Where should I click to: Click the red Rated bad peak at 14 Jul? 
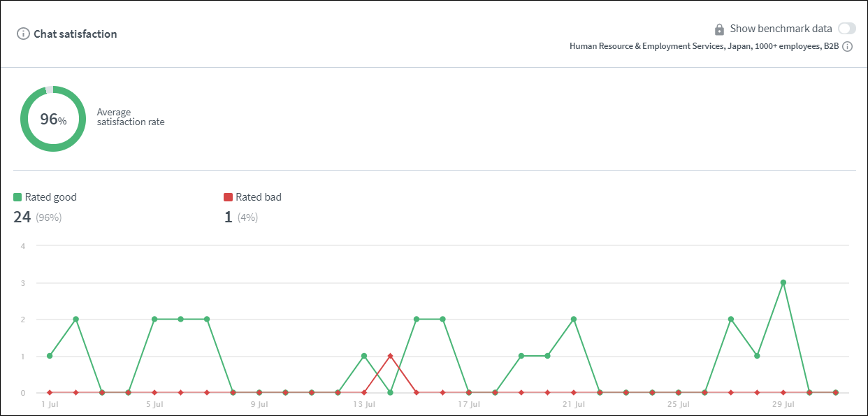coord(390,356)
